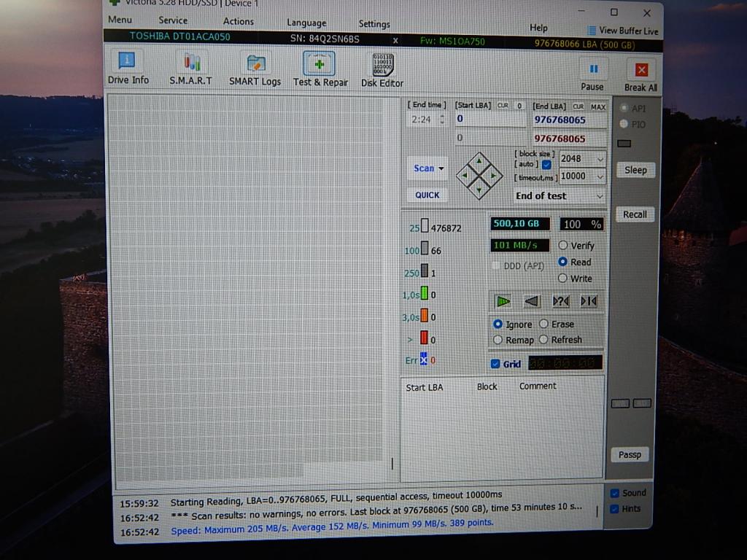Launch the Disk Editor
Screen dimensions: 747x560
point(382,71)
